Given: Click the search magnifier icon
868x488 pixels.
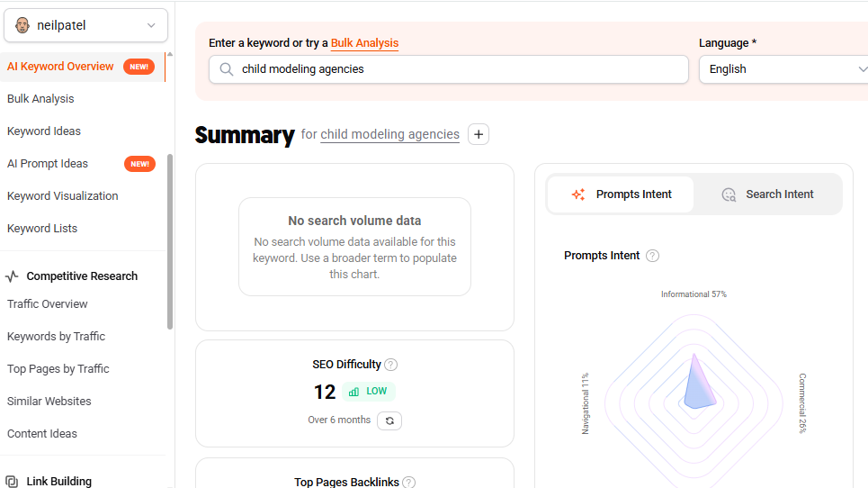Looking at the screenshot, I should (227, 69).
